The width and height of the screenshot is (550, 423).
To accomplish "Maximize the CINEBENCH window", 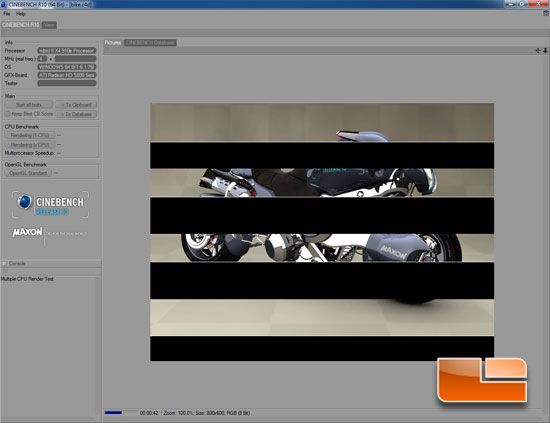I will click(x=523, y=4).
